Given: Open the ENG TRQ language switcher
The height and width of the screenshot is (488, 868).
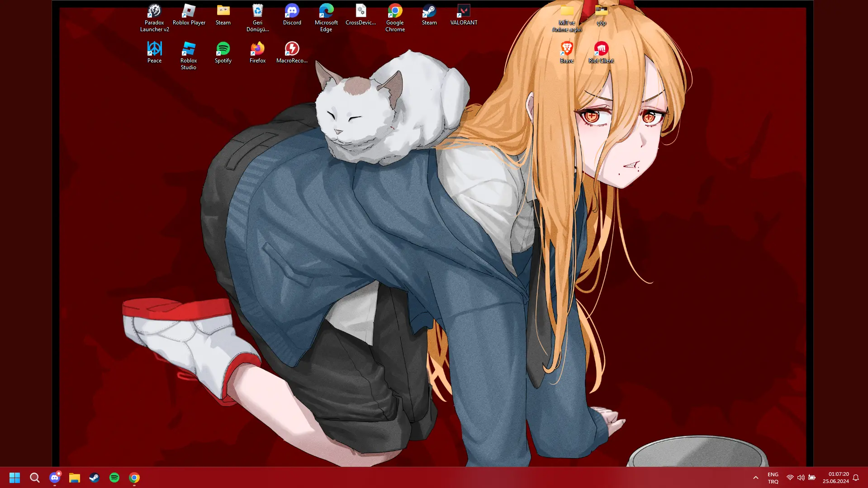Looking at the screenshot, I should 773,478.
